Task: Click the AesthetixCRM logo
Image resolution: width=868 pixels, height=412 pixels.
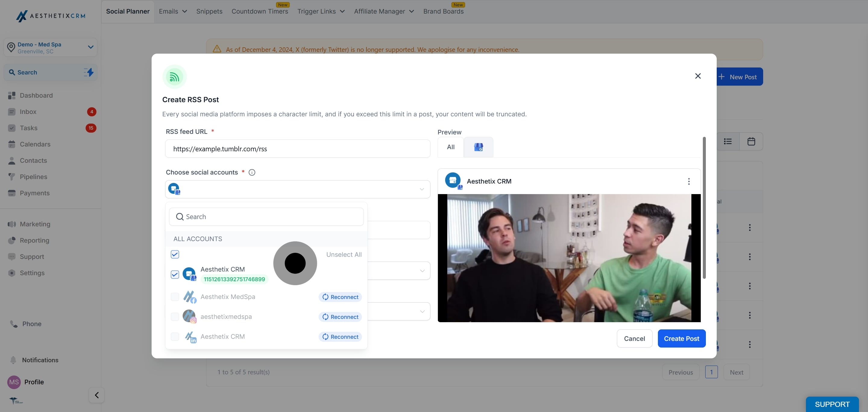Action: click(x=51, y=16)
